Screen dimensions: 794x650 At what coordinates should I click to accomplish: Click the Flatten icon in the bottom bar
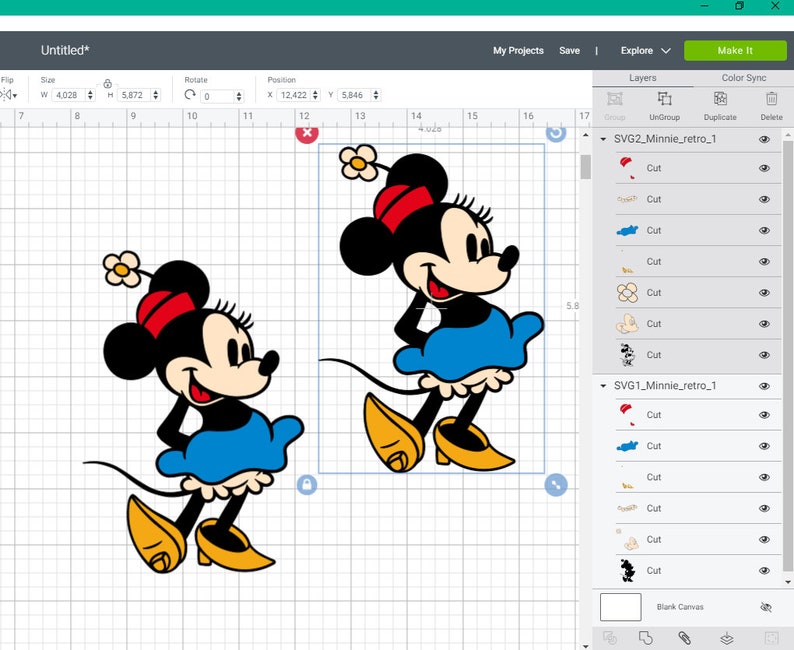(x=727, y=638)
